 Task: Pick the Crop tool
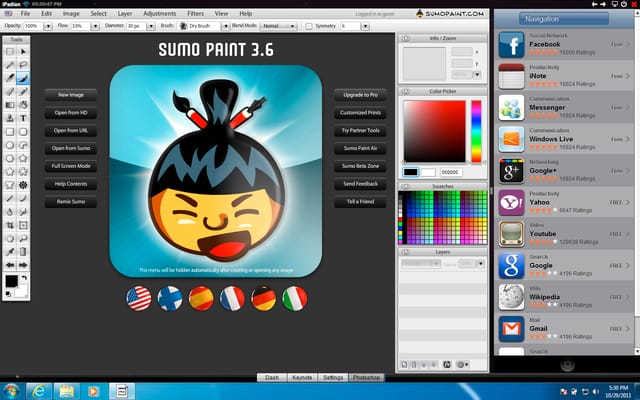[x=10, y=225]
